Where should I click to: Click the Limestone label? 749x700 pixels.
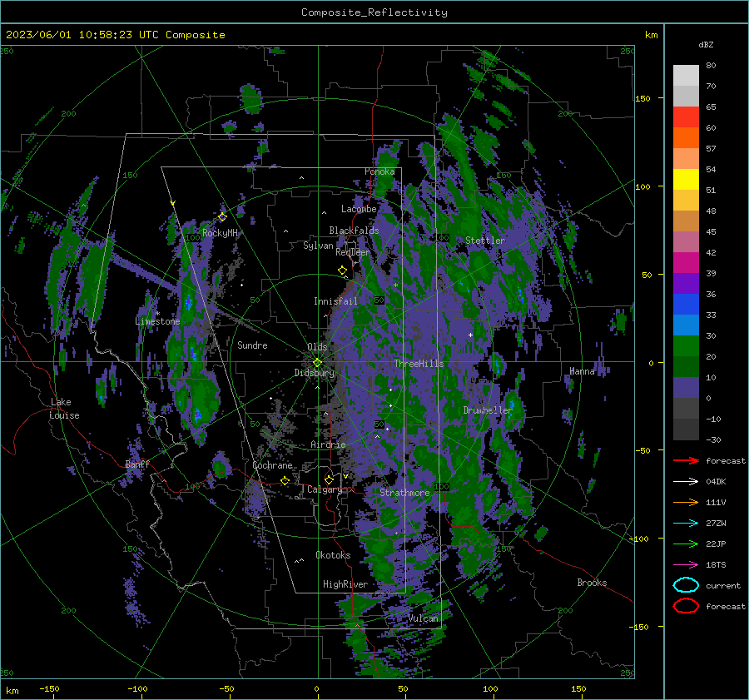(x=157, y=321)
